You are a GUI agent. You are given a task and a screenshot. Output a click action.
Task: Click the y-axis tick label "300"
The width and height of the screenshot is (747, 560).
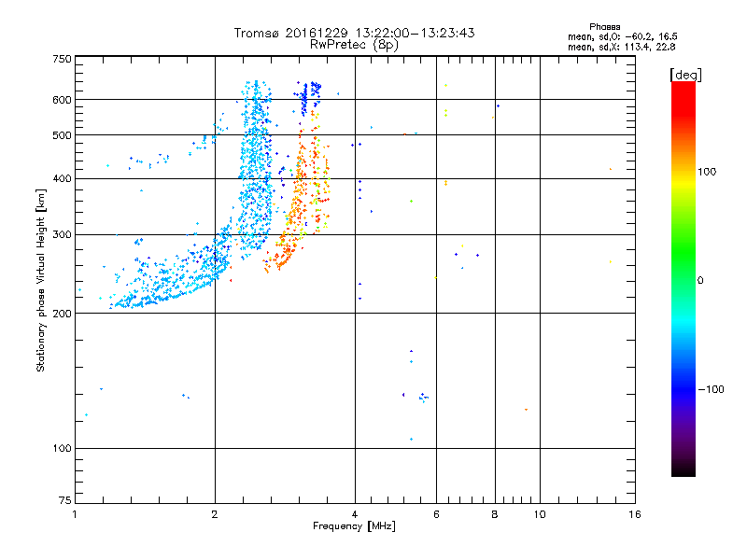coord(62,235)
